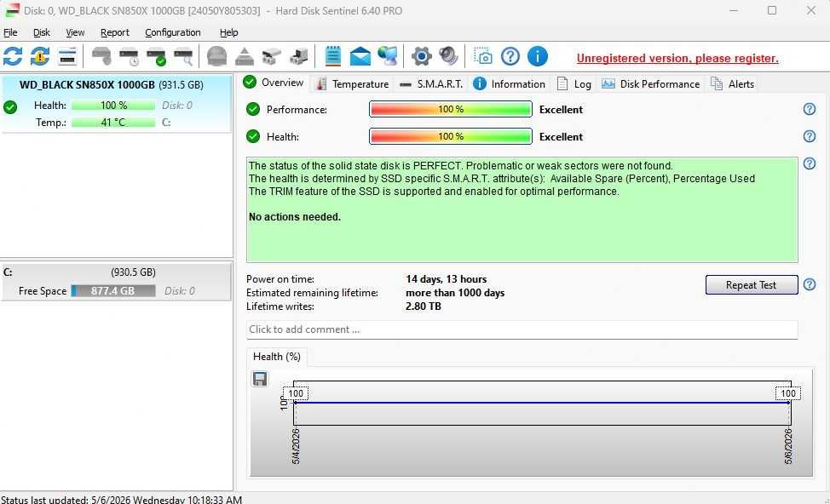This screenshot has height=504, width=830.
Task: Click the floppy disk save graph icon
Action: pos(260,379)
